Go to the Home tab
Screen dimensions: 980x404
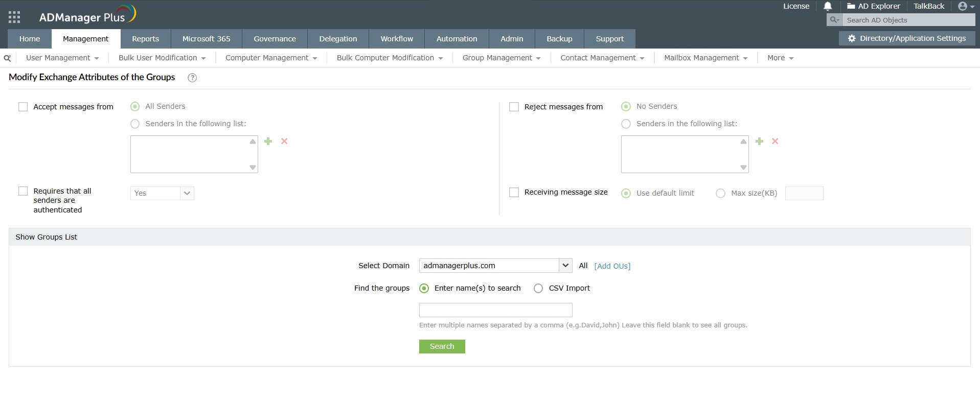click(x=30, y=39)
